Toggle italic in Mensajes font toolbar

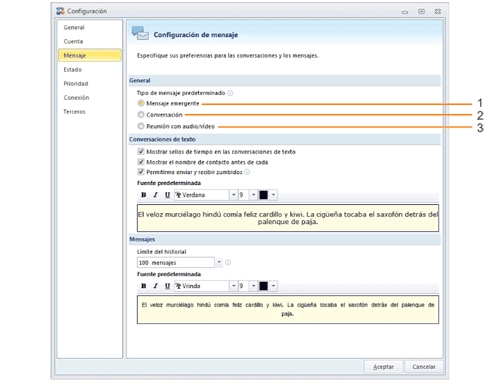(155, 286)
